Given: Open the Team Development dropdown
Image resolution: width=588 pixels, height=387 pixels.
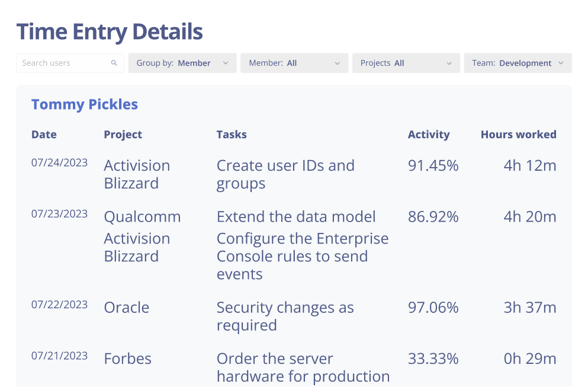Looking at the screenshot, I should coord(518,63).
